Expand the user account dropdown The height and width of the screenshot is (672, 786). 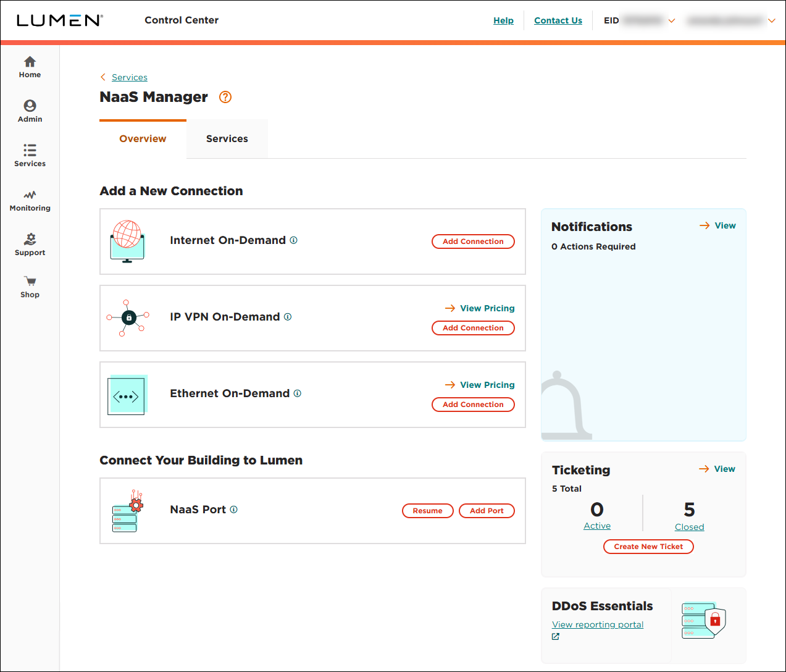point(772,20)
